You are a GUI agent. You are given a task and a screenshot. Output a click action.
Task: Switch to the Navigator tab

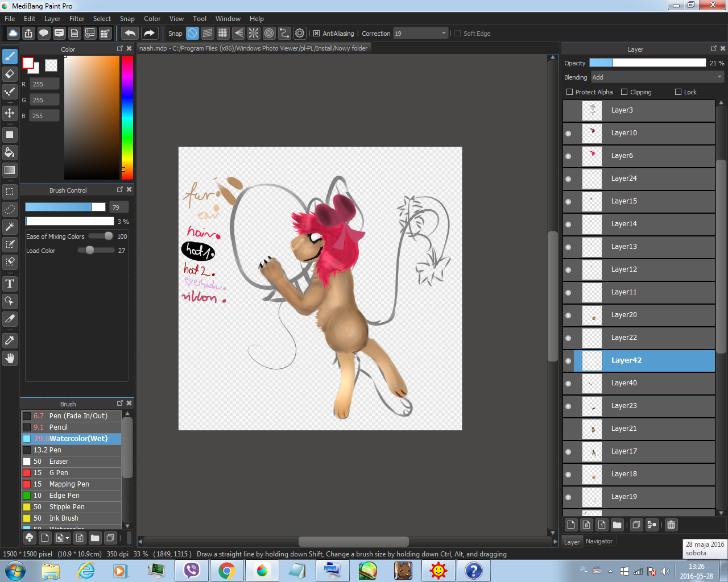[x=599, y=541]
